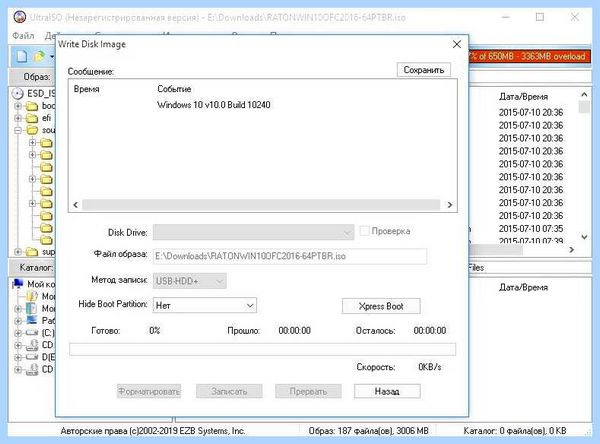600x444 pixels.
Task: Click the EZB Systems copyright status text
Action: tap(153, 431)
